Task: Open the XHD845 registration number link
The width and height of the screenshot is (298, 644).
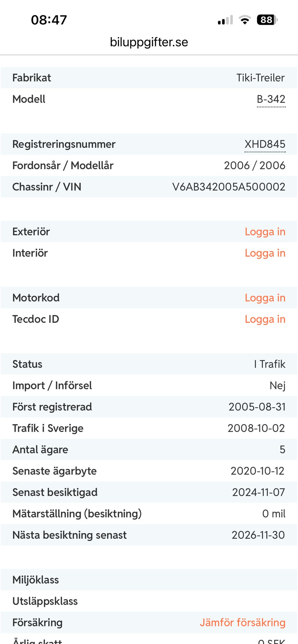Action: click(x=265, y=144)
